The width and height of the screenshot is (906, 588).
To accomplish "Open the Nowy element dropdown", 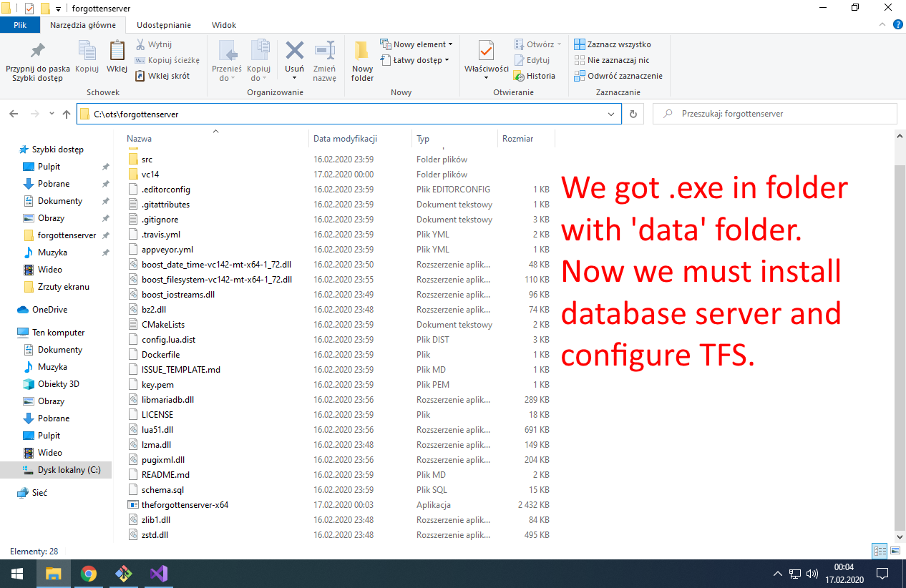I will (x=417, y=44).
